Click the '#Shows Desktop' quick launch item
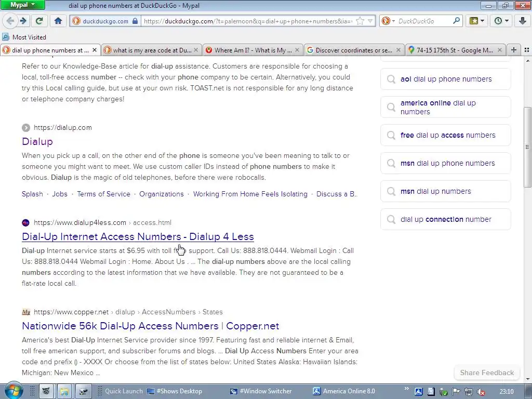This screenshot has height=399, width=532. 175,391
